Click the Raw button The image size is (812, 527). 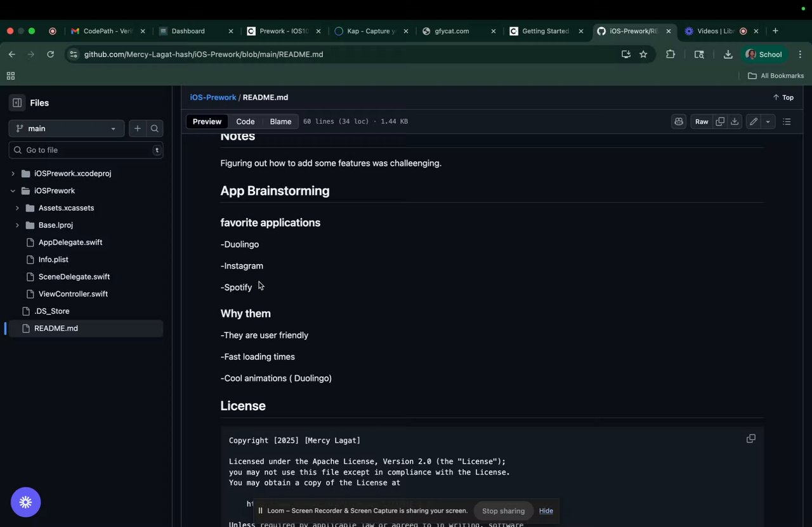click(x=702, y=121)
